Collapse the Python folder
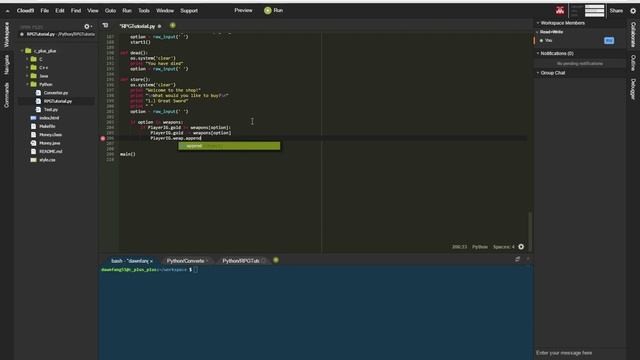This screenshot has height=360, width=640. pyautogui.click(x=27, y=84)
